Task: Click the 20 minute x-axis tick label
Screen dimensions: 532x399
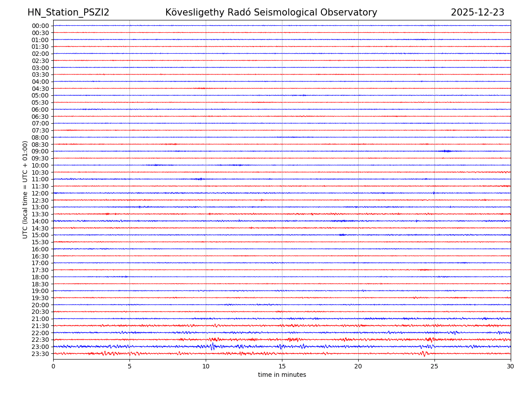Action: tap(358, 366)
